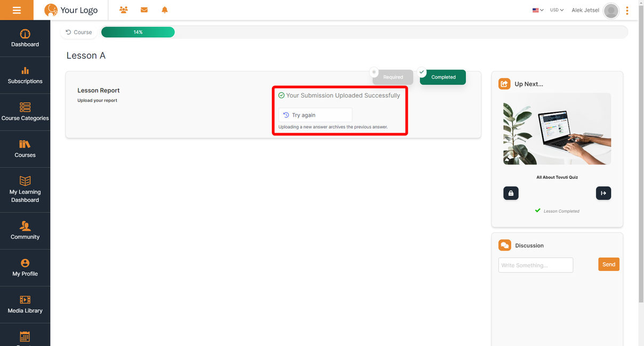644x346 pixels.
Task: Expand the language flag dropdown
Action: (x=538, y=10)
